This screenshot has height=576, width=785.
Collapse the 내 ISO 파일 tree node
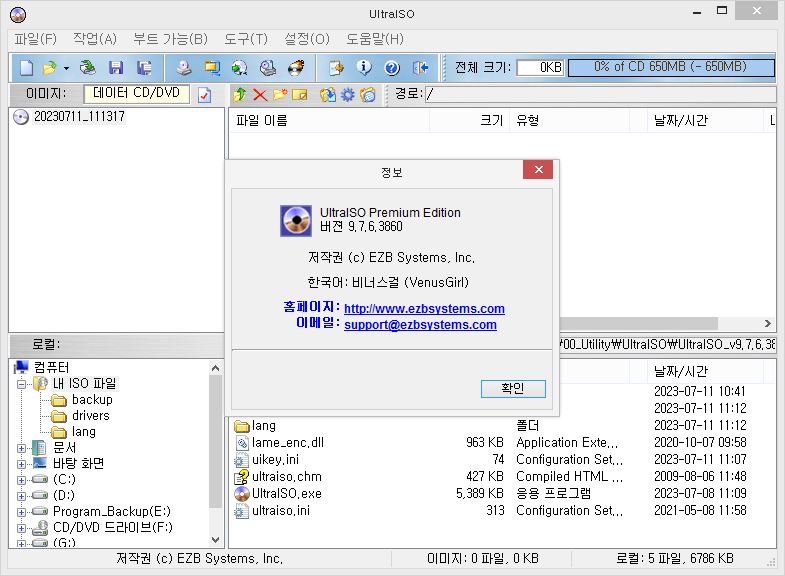22,384
